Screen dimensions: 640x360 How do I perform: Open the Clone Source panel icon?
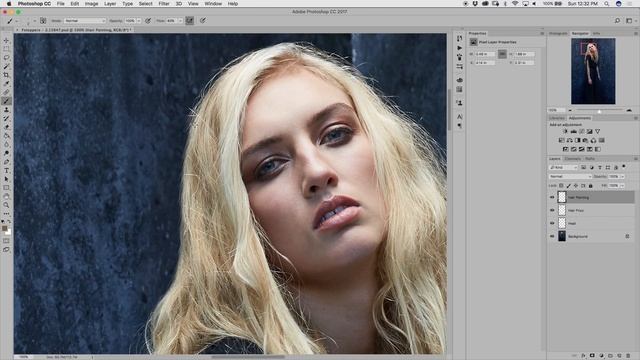[460, 103]
